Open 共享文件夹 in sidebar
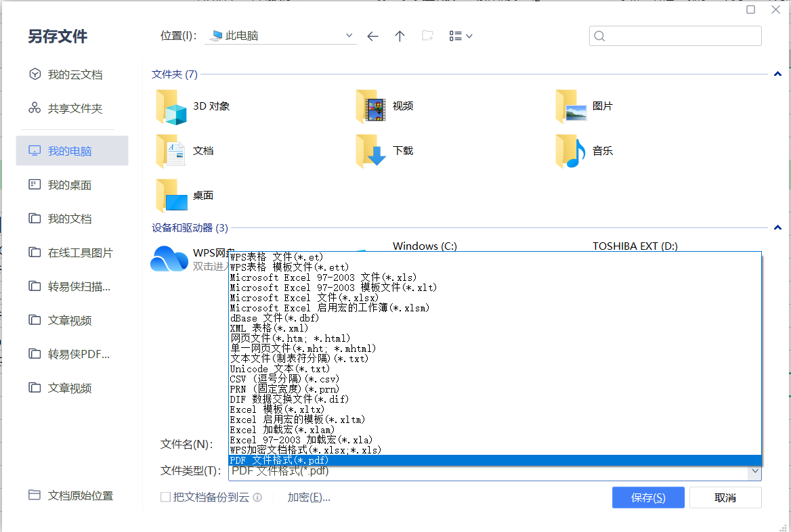 72,108
